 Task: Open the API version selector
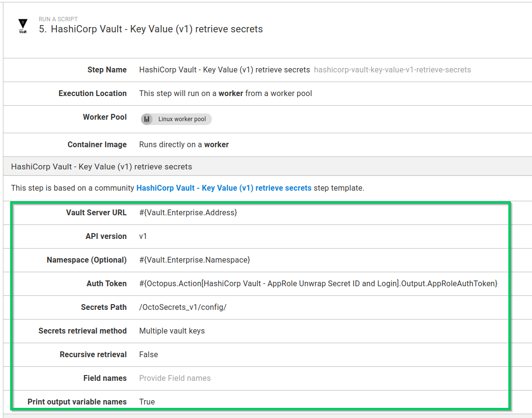tap(142, 236)
